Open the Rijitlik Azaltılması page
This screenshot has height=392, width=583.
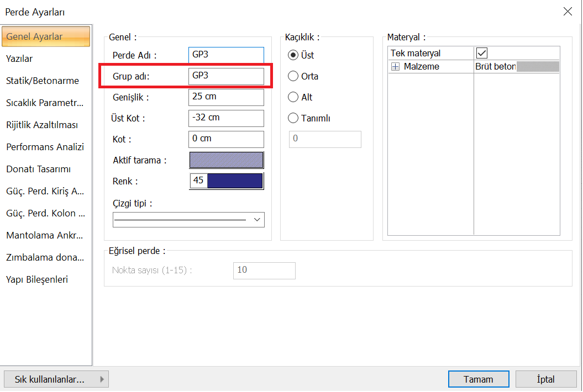tap(42, 125)
